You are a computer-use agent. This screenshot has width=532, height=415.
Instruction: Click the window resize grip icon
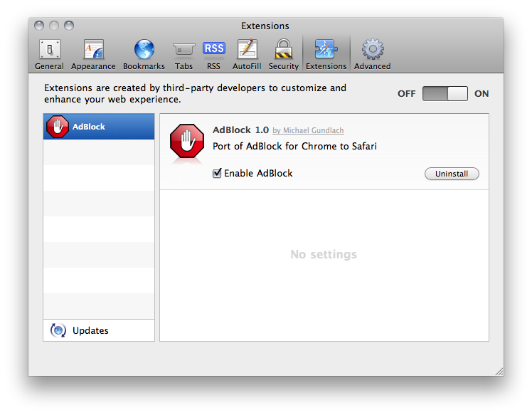pos(499,371)
